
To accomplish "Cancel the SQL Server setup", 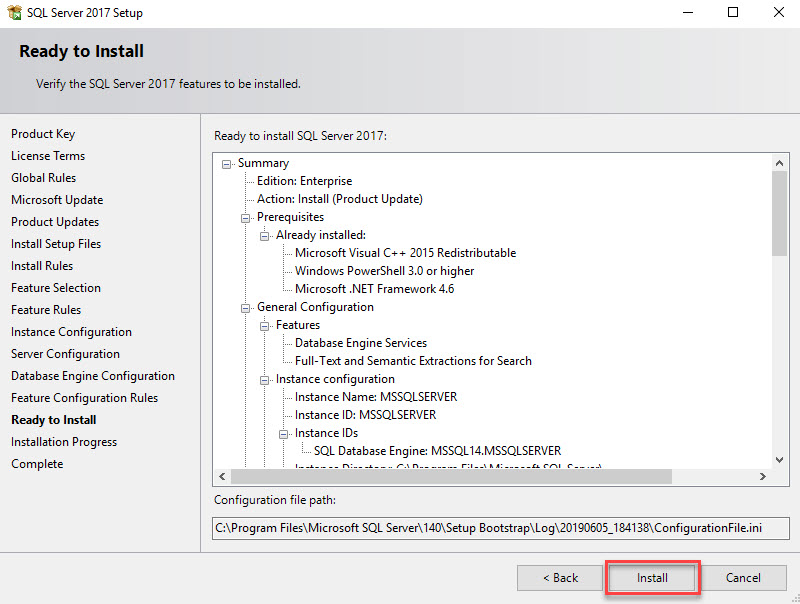I will [743, 577].
